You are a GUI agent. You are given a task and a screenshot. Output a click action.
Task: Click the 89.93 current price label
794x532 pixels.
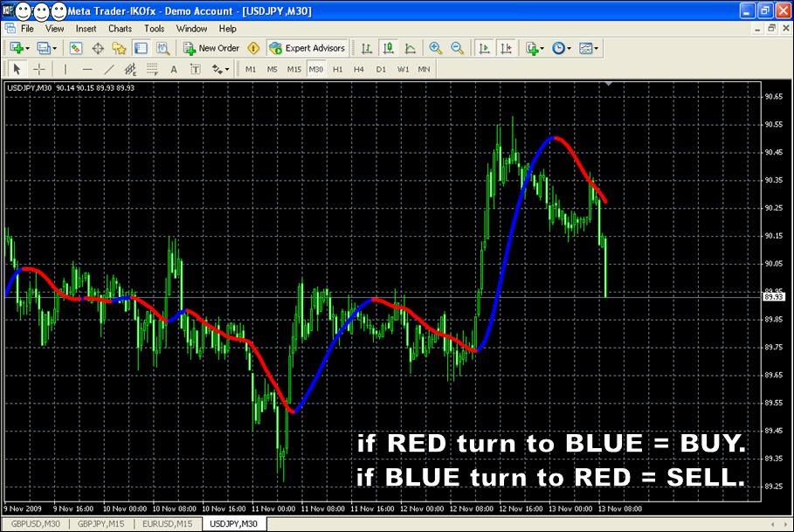coord(774,297)
